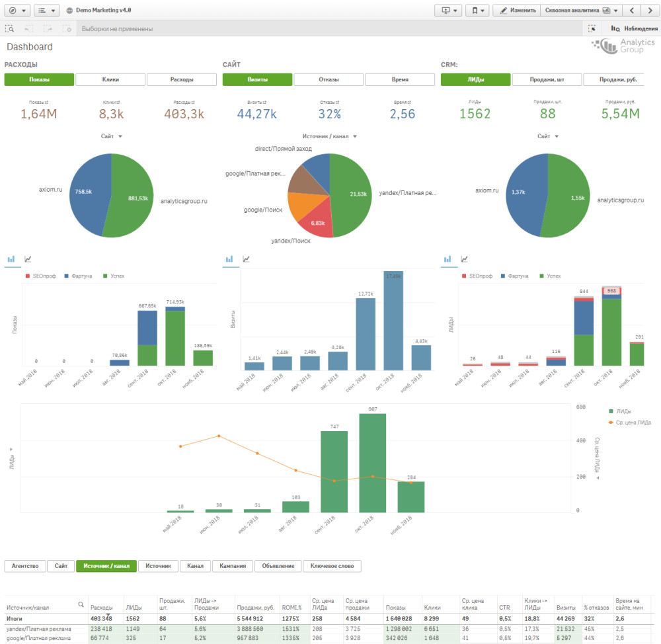
Task: Go to the previous sheet arrow
Action: (633, 11)
